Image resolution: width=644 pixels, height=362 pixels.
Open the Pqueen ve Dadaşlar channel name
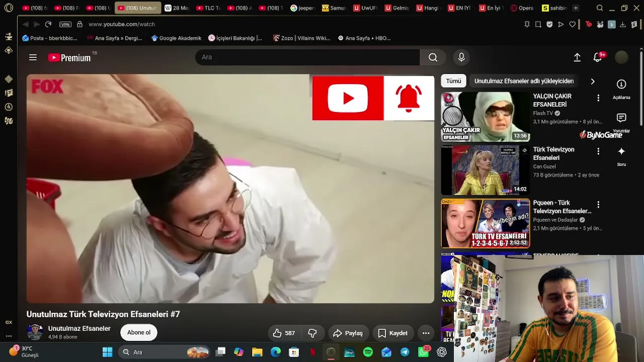tap(555, 220)
